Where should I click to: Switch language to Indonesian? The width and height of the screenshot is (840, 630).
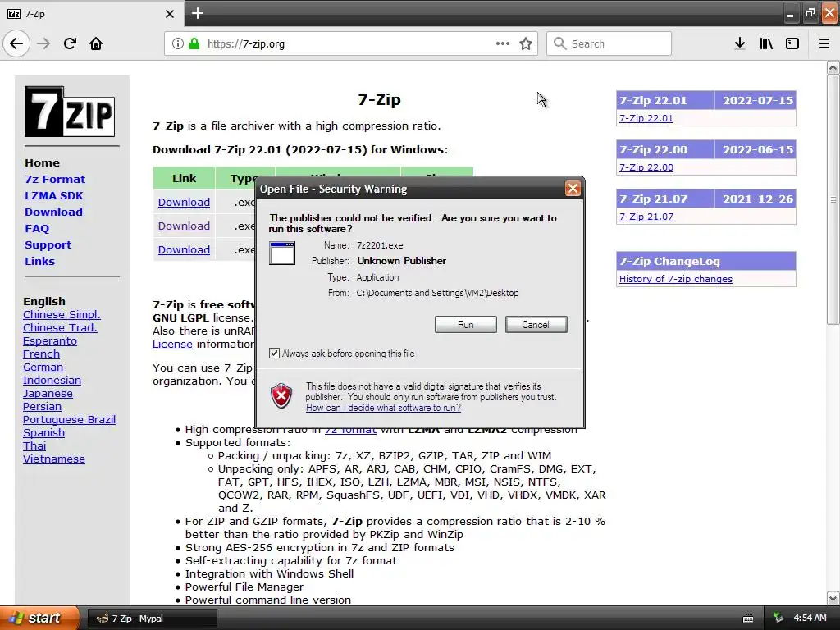52,381
